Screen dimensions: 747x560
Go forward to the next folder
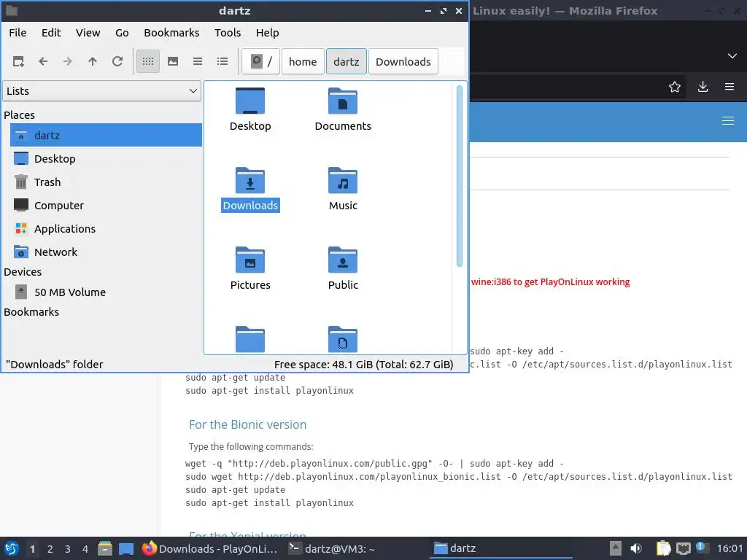pyautogui.click(x=68, y=61)
